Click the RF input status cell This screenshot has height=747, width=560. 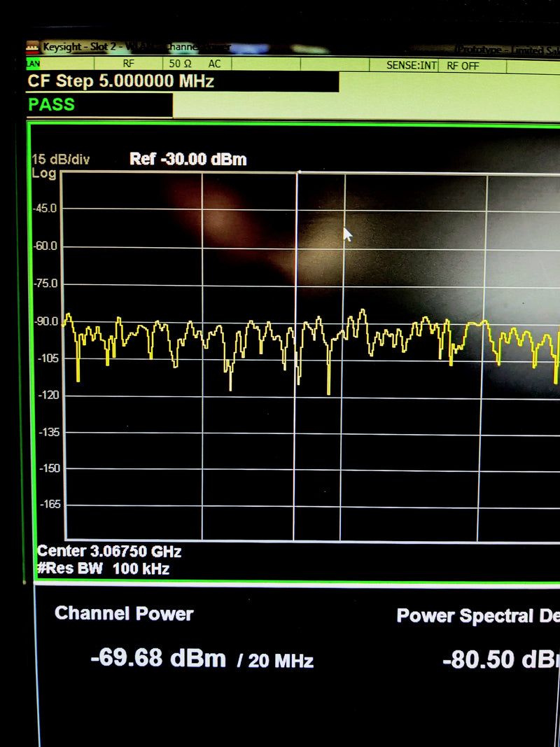click(129, 64)
